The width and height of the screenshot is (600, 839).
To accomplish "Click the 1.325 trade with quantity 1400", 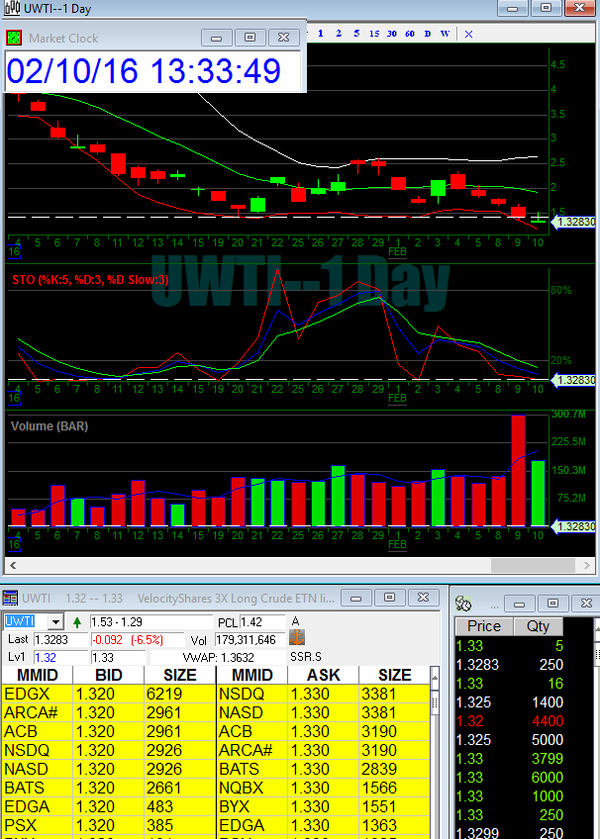I will point(509,702).
